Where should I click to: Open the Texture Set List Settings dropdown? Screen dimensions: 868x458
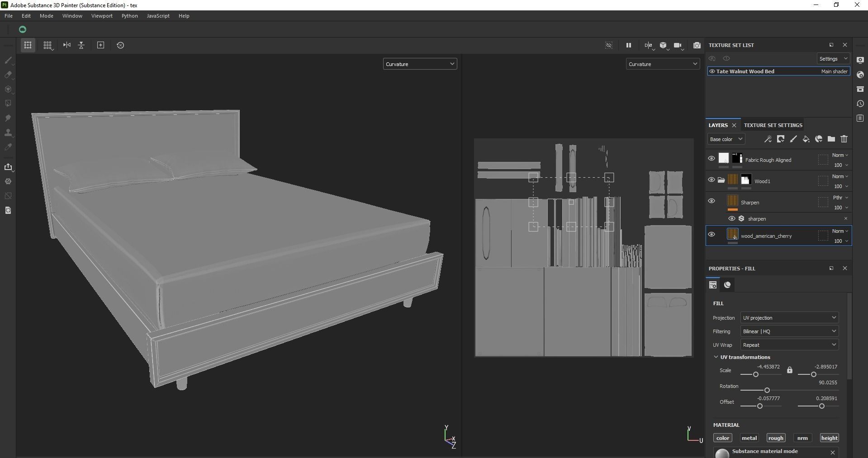833,59
